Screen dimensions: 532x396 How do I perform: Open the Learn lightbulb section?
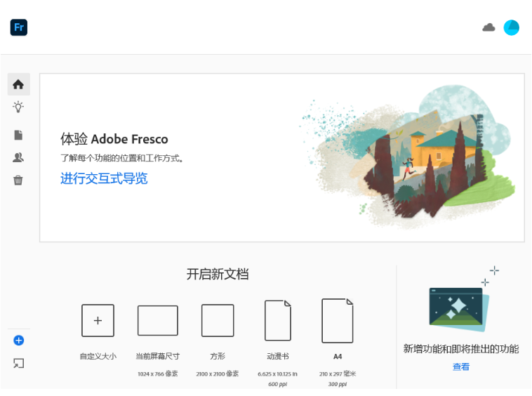click(x=18, y=107)
